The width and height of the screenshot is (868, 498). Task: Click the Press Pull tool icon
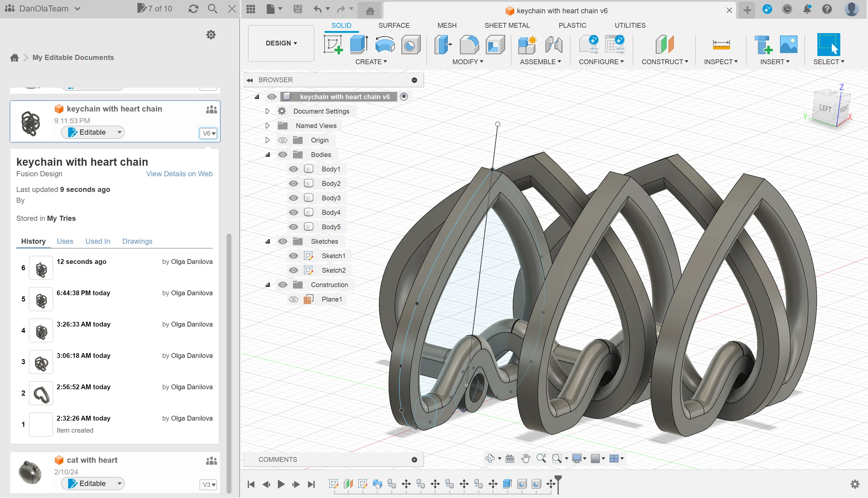pyautogui.click(x=443, y=45)
